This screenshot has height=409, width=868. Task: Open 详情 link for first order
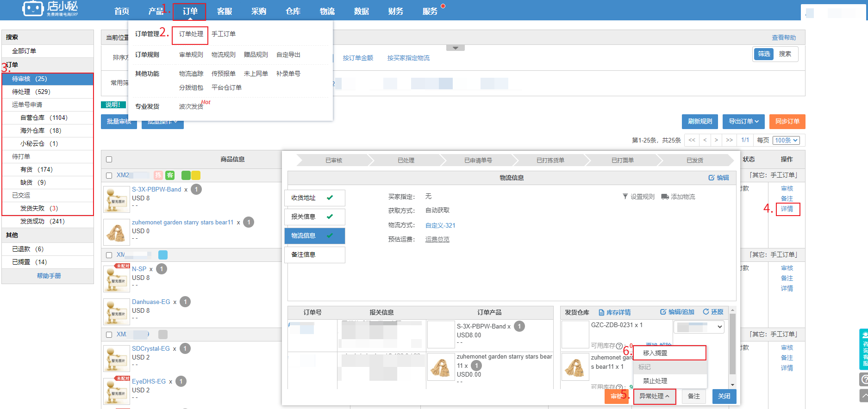click(x=787, y=209)
